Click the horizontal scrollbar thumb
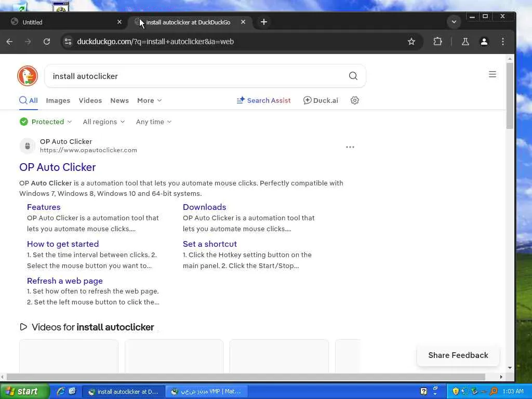 [x=246, y=377]
